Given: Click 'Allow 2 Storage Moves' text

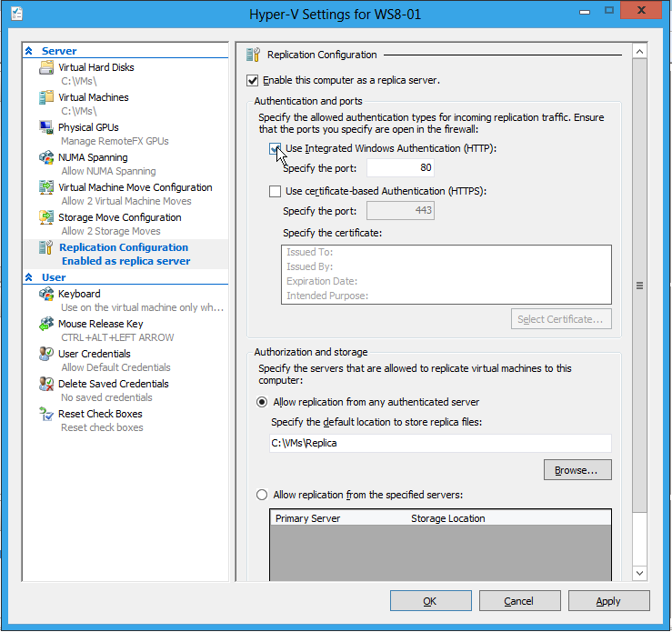Looking at the screenshot, I should tap(111, 231).
